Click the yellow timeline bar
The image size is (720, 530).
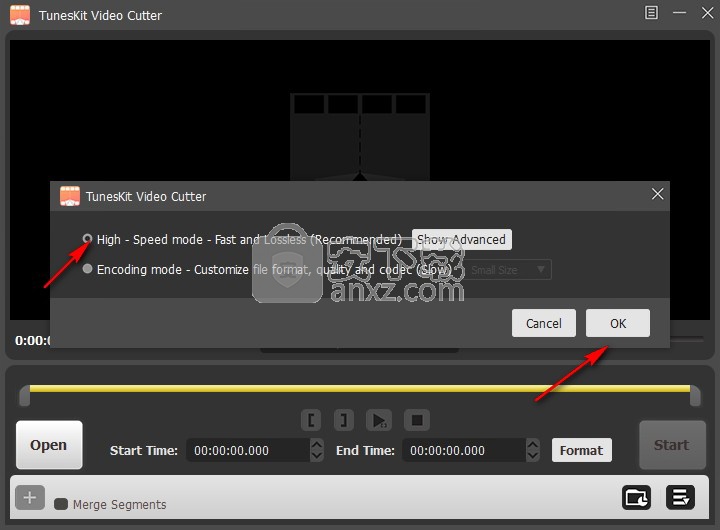pyautogui.click(x=360, y=389)
